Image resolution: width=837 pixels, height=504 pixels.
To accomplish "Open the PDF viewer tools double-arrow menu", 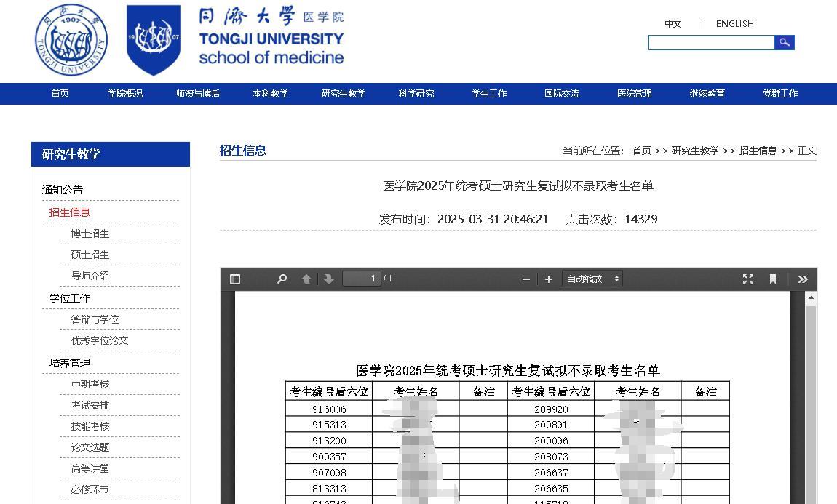I will click(x=802, y=279).
